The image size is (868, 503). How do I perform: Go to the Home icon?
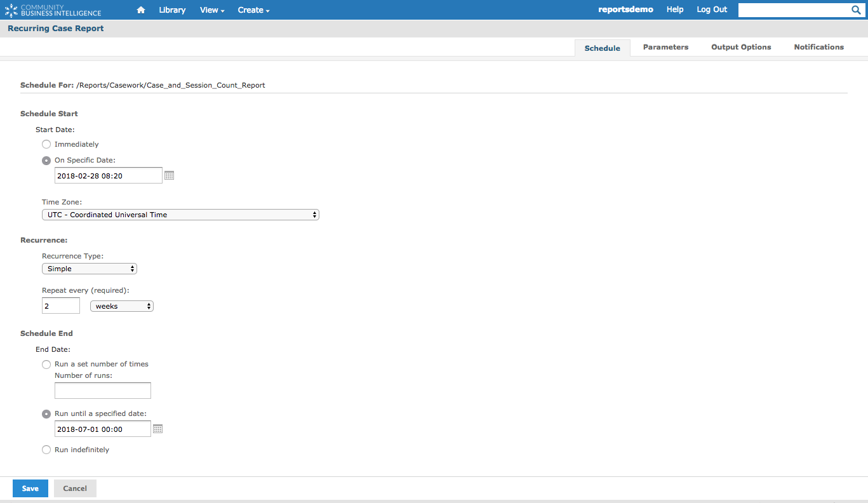[x=141, y=10]
